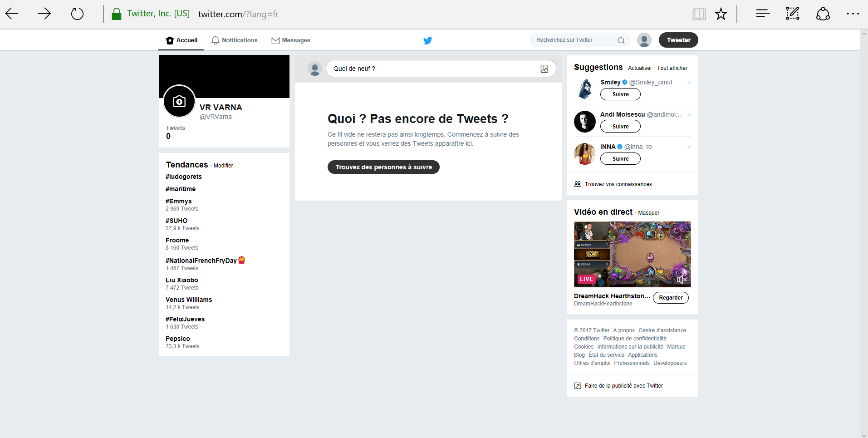Open the Liu Xiaobo trend
The image size is (868, 438).
[x=182, y=280]
